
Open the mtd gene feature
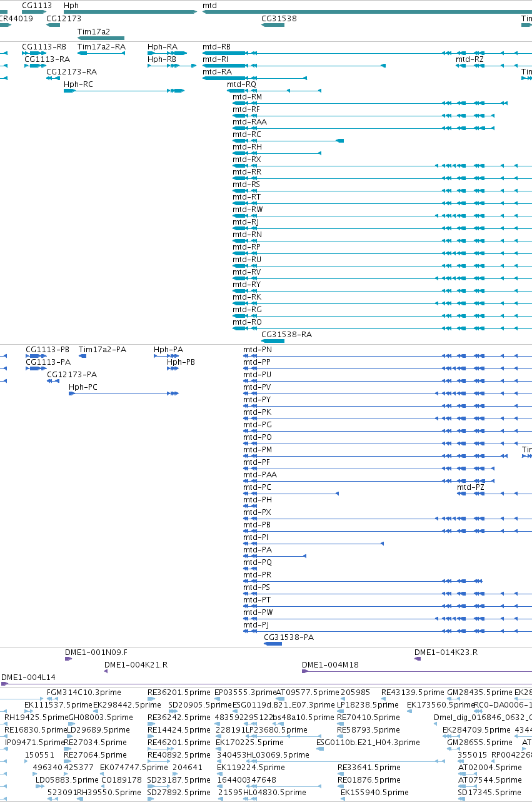coord(367,12)
